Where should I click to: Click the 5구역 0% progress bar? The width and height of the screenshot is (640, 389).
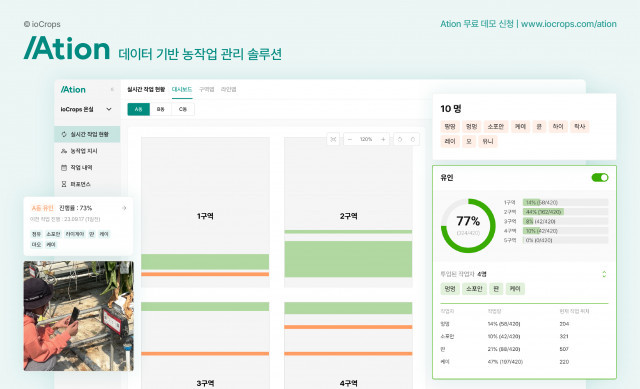pyautogui.click(x=565, y=240)
